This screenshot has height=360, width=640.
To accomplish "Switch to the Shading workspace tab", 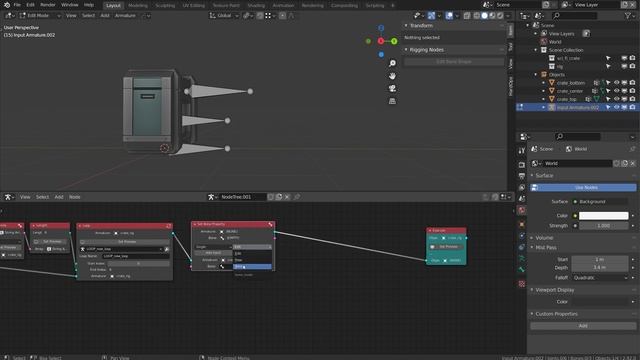I will coord(256,5).
